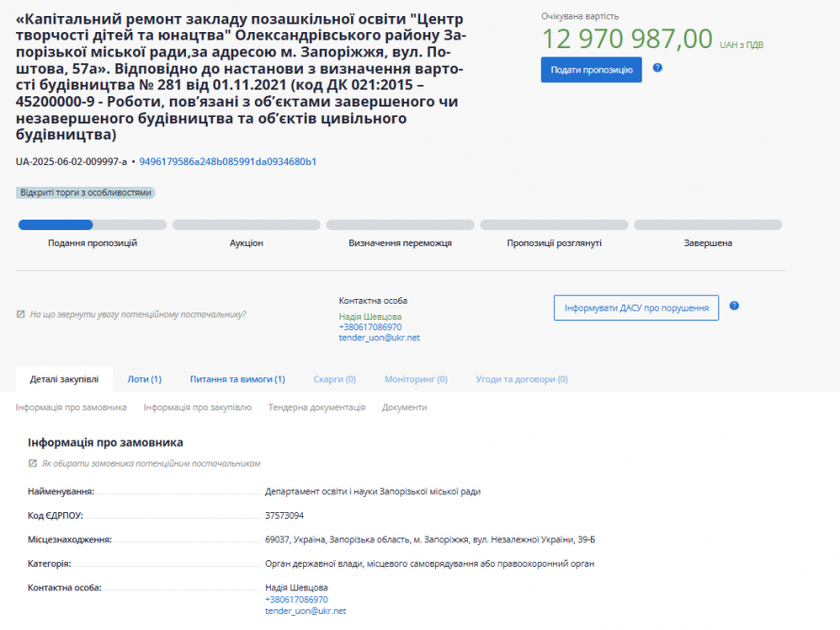Click the help icon beside Подати пропозицію
Image resolution: width=840 pixels, height=630 pixels.
(657, 68)
